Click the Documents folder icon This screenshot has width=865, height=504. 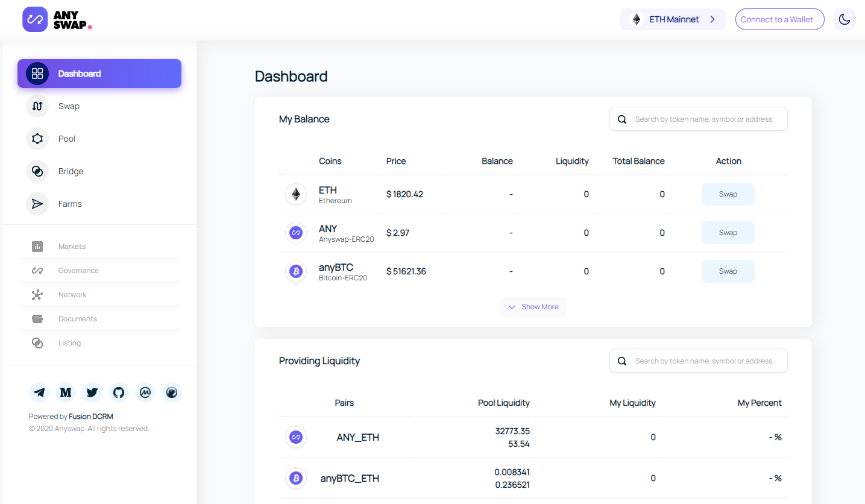pos(37,319)
